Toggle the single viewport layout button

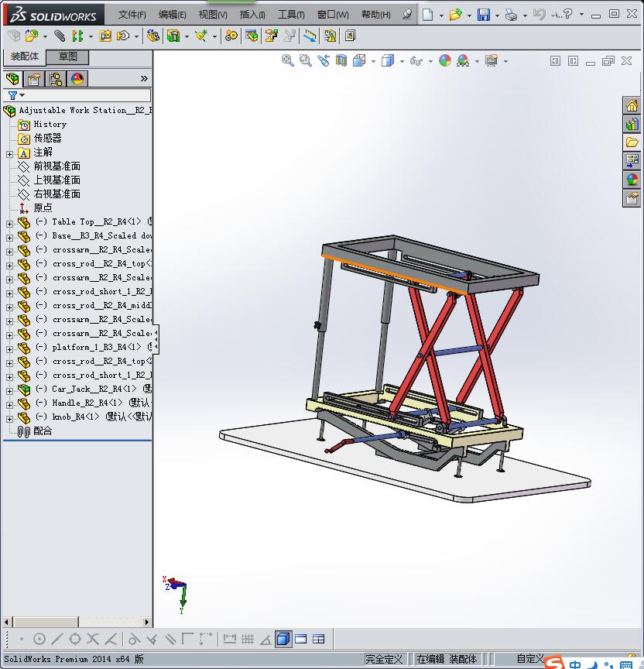pyautogui.click(x=300, y=639)
